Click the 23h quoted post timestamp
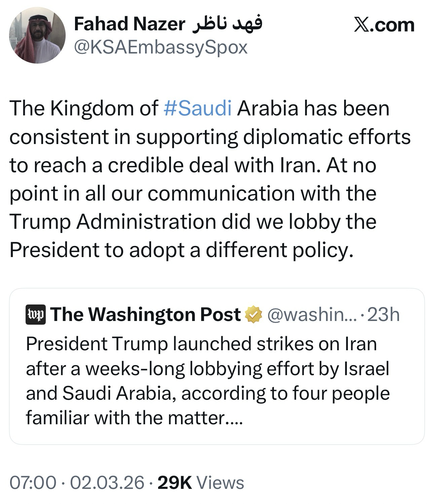 pos(384,315)
